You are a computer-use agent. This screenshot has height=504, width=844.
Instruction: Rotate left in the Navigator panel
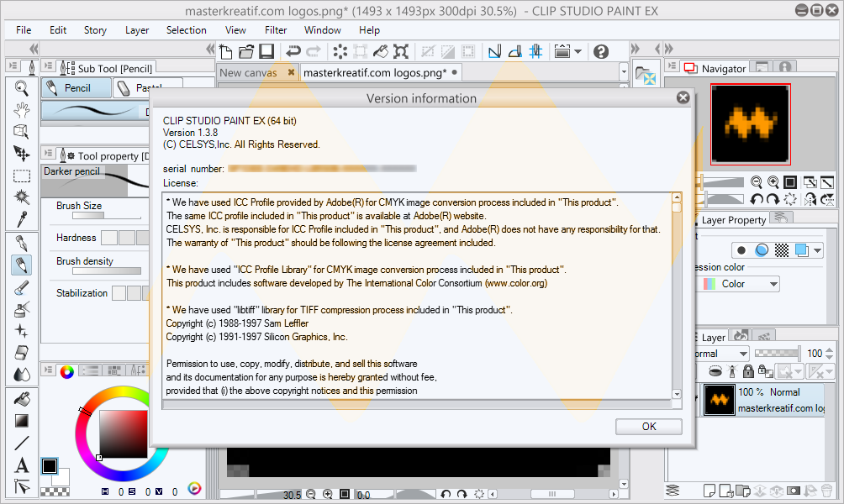[x=757, y=200]
